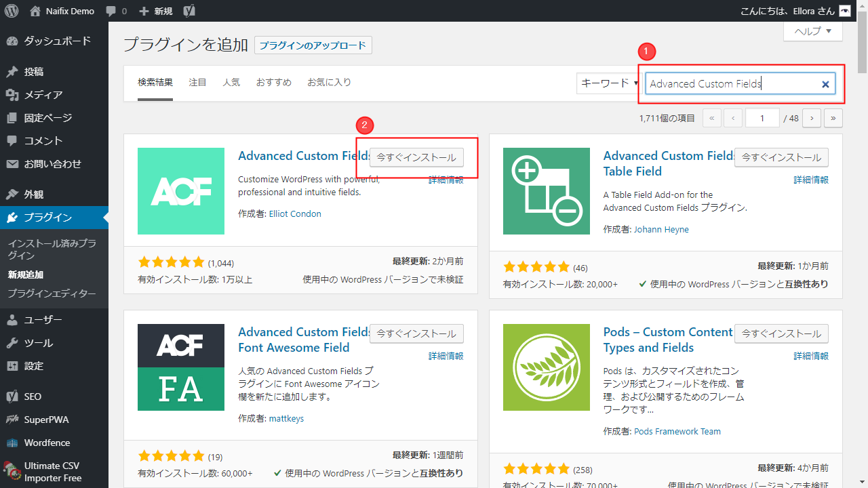The height and width of the screenshot is (488, 868).
Task: Open 外観 appearance menu
Action: coord(54,195)
